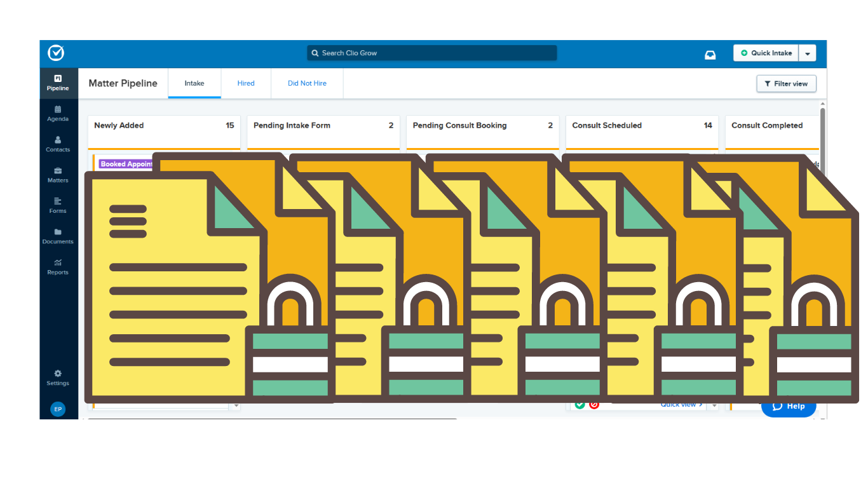Open Reports from the sidebar
Screen dimensions: 868x488
tap(58, 267)
